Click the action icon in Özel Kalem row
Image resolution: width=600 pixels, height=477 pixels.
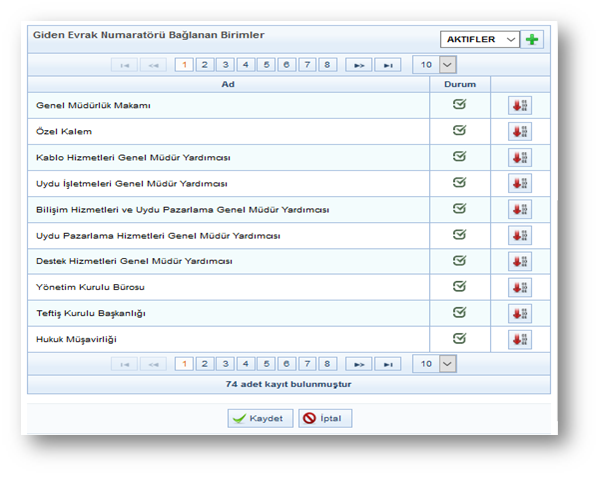tap(519, 131)
